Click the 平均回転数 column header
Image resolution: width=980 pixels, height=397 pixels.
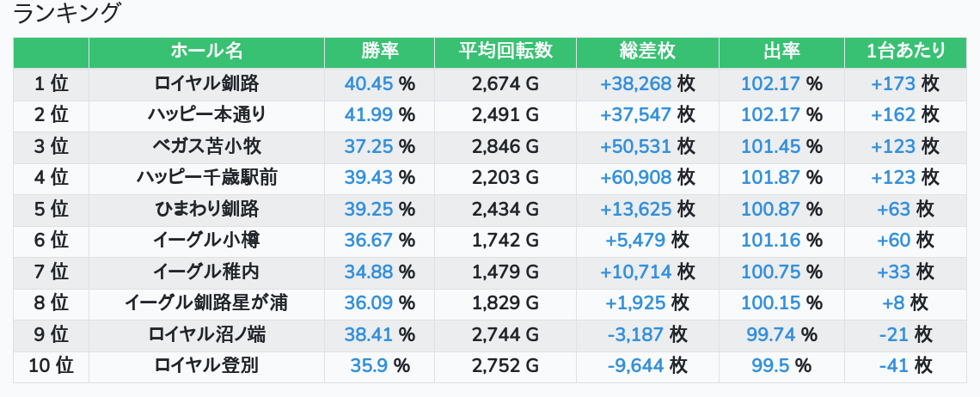tap(505, 52)
